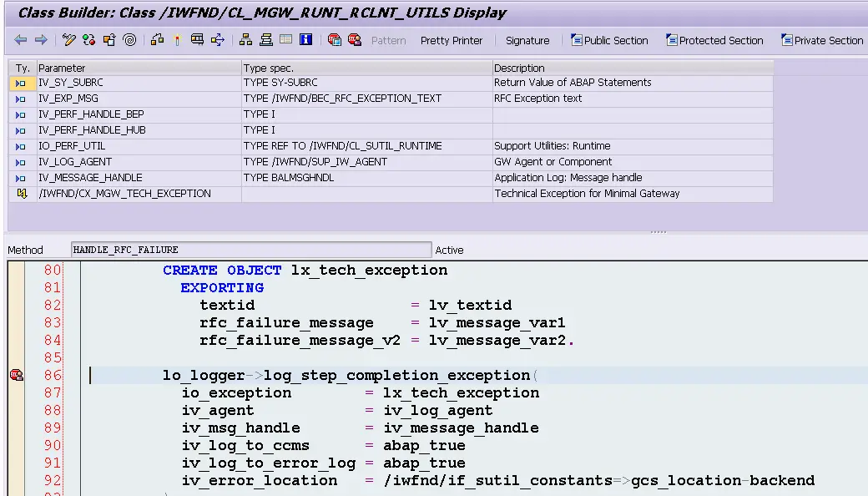Click the Activate matchstick icon

click(177, 40)
